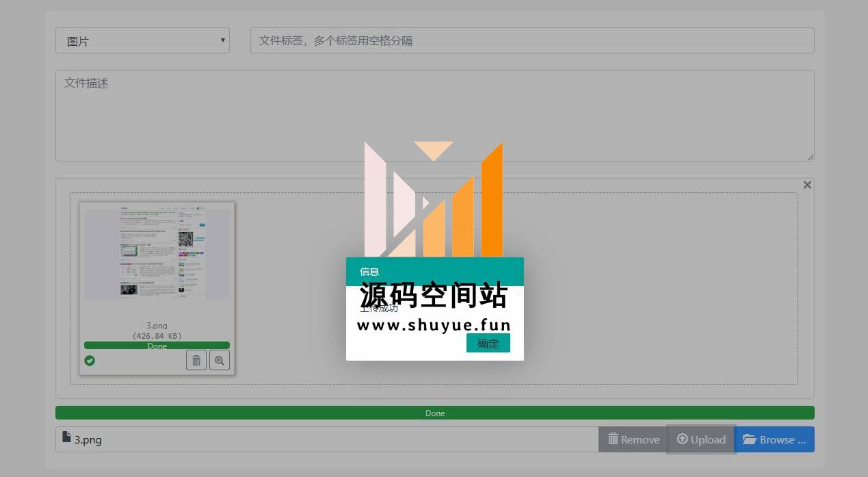
Task: Open the 图片 file type dropdown
Action: click(142, 40)
